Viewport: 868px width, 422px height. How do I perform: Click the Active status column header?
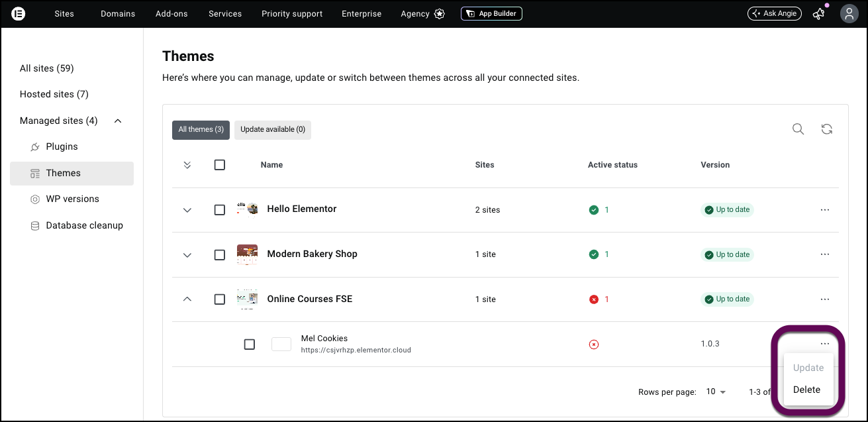(x=612, y=165)
